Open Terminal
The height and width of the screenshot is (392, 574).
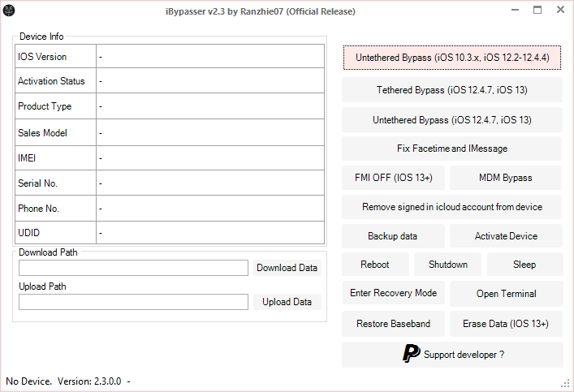[x=507, y=294]
